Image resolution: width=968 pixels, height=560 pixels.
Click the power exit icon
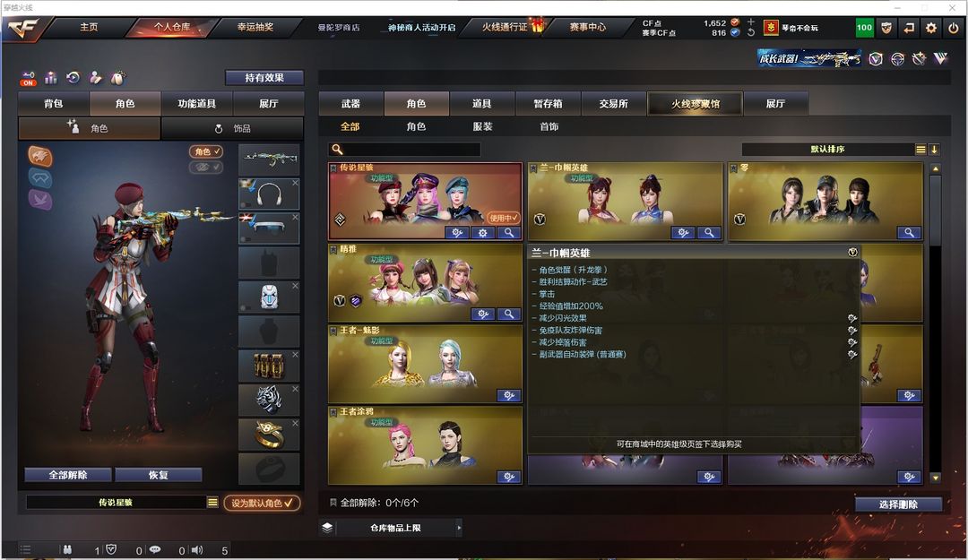953,28
